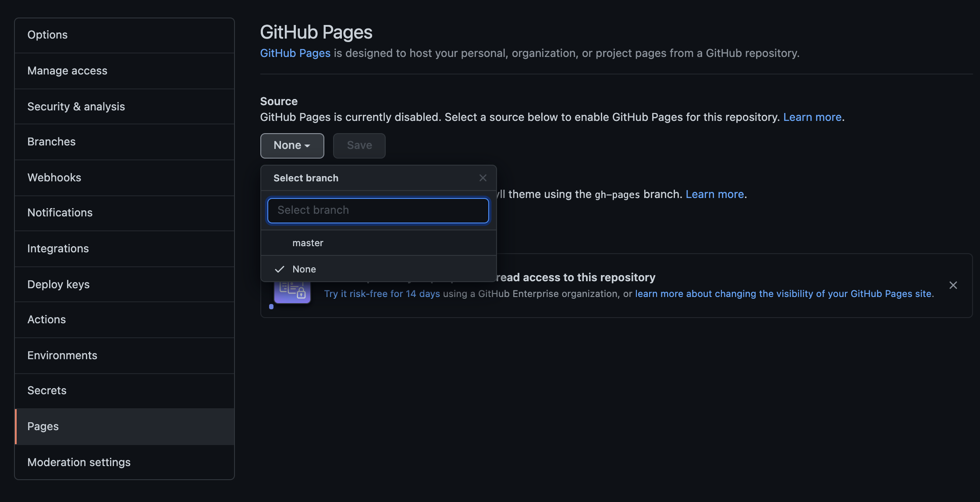Viewport: 980px width, 502px height.
Task: Learn more about changing Pages visibility
Action: point(784,293)
